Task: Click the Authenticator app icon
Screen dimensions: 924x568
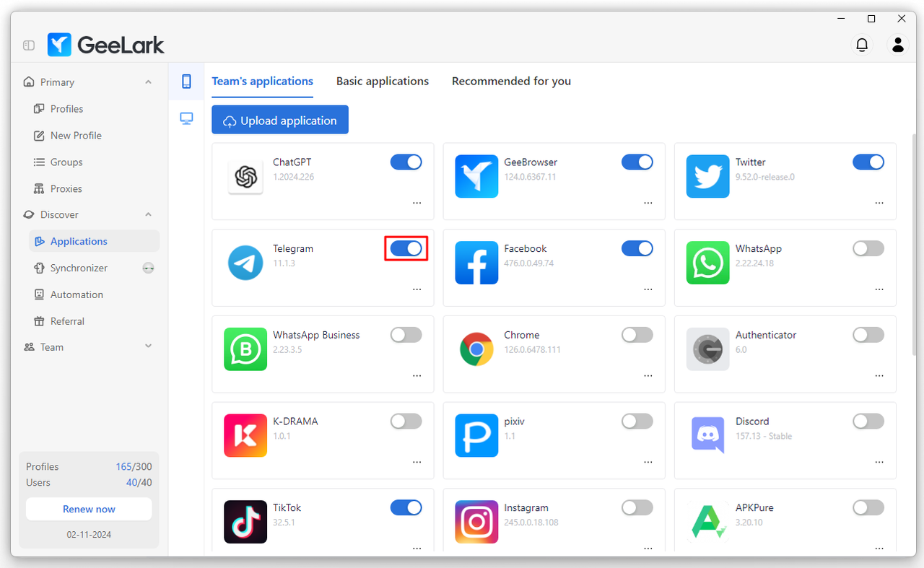Action: pos(707,349)
